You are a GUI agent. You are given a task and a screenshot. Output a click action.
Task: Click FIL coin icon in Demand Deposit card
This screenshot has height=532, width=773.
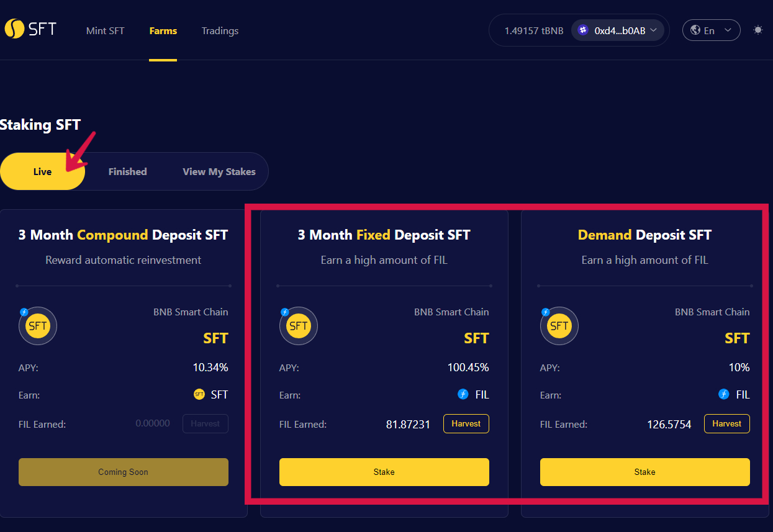pos(723,394)
